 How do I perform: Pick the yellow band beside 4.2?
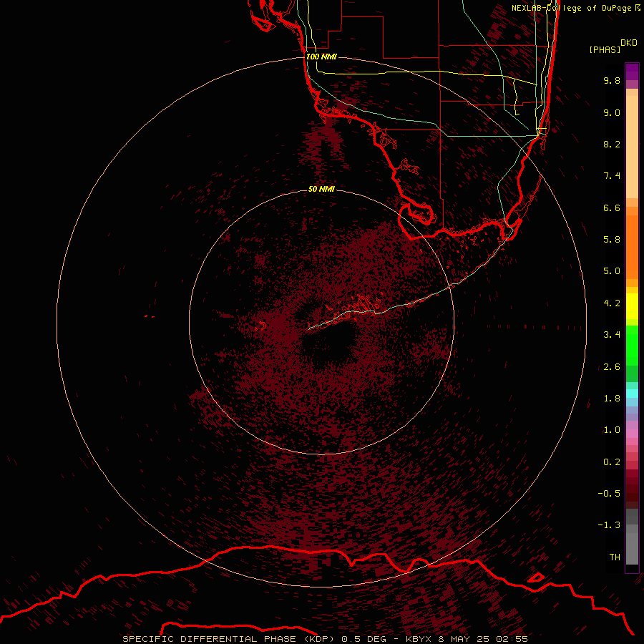point(632,306)
